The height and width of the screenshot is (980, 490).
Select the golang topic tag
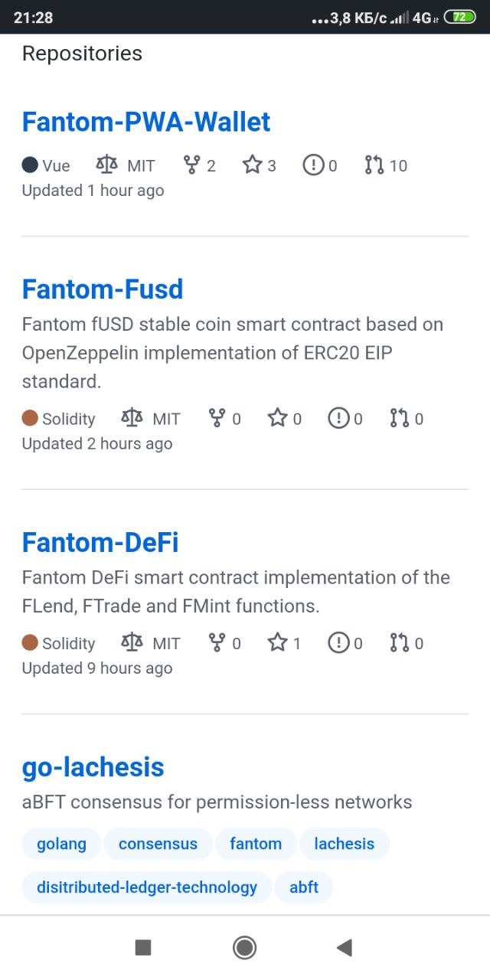point(61,844)
